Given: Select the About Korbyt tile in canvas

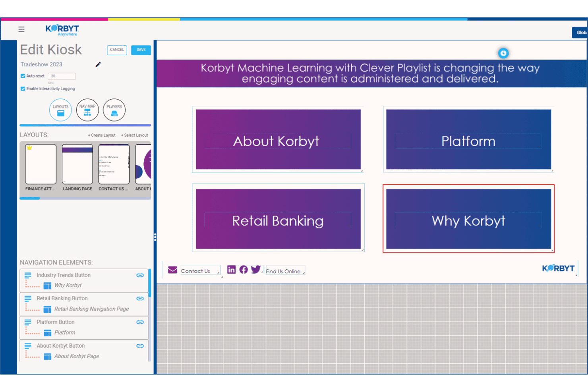Looking at the screenshot, I should click(x=278, y=139).
